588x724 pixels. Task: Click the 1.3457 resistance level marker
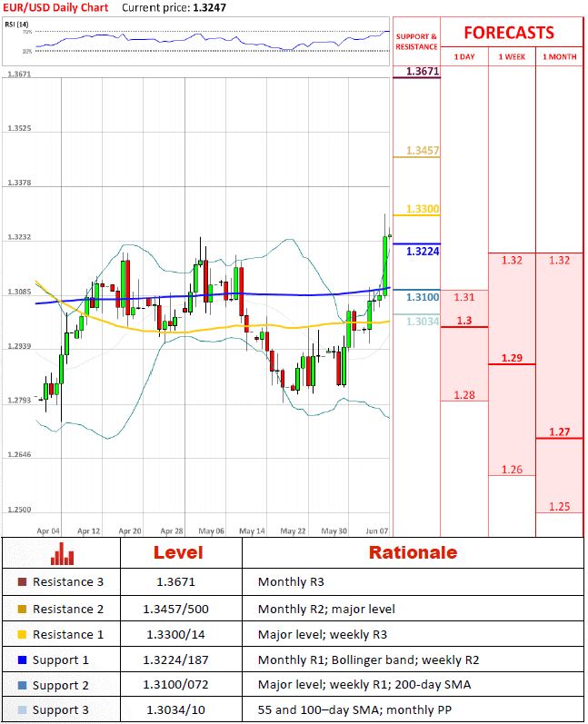tap(423, 151)
